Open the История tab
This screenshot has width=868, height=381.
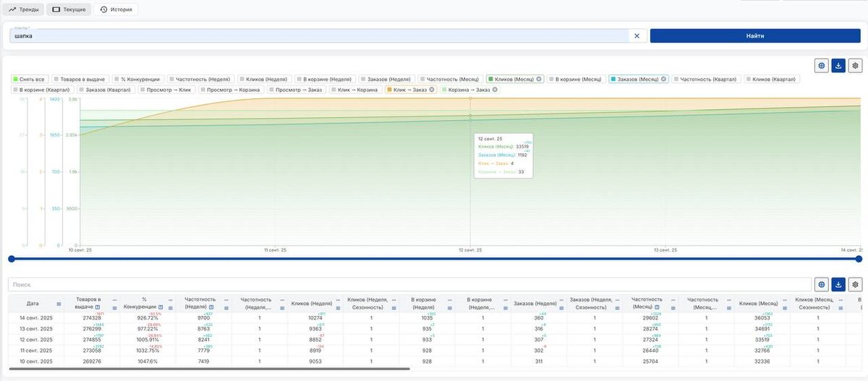click(x=116, y=9)
